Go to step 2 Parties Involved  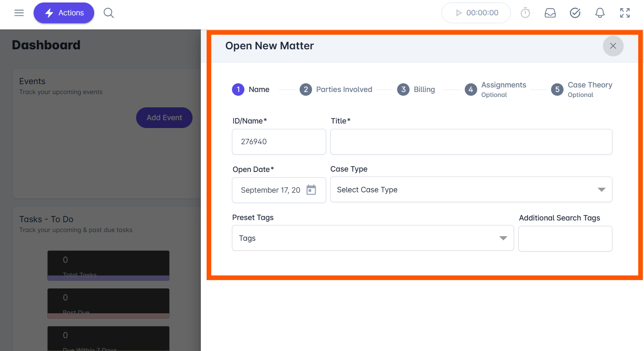336,90
